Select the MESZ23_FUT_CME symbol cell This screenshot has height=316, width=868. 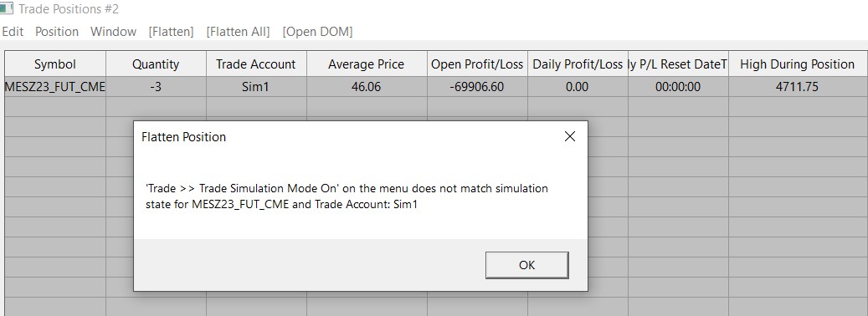pos(55,87)
